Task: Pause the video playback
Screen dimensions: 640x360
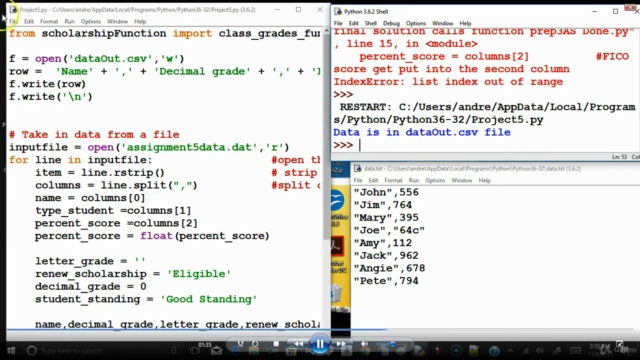Action: 320,345
